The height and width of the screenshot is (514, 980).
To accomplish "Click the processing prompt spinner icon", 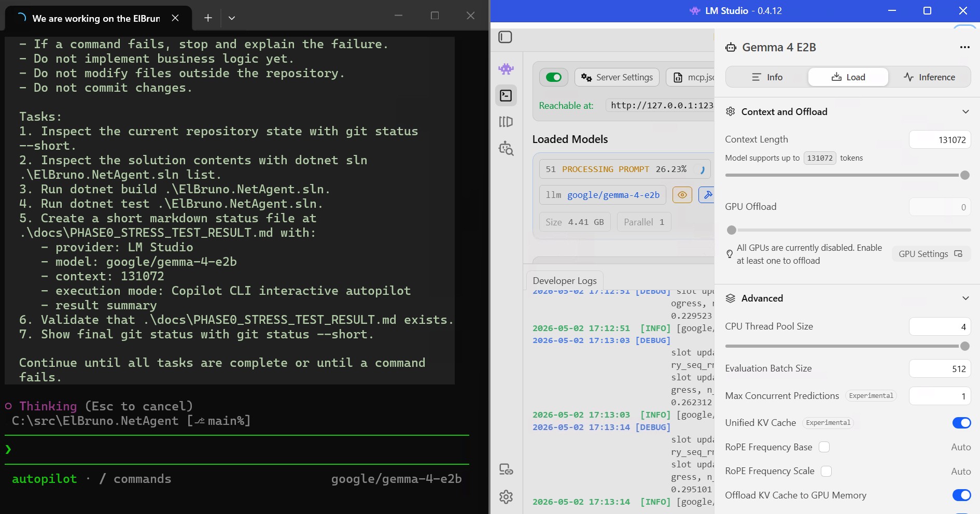I will click(x=702, y=169).
